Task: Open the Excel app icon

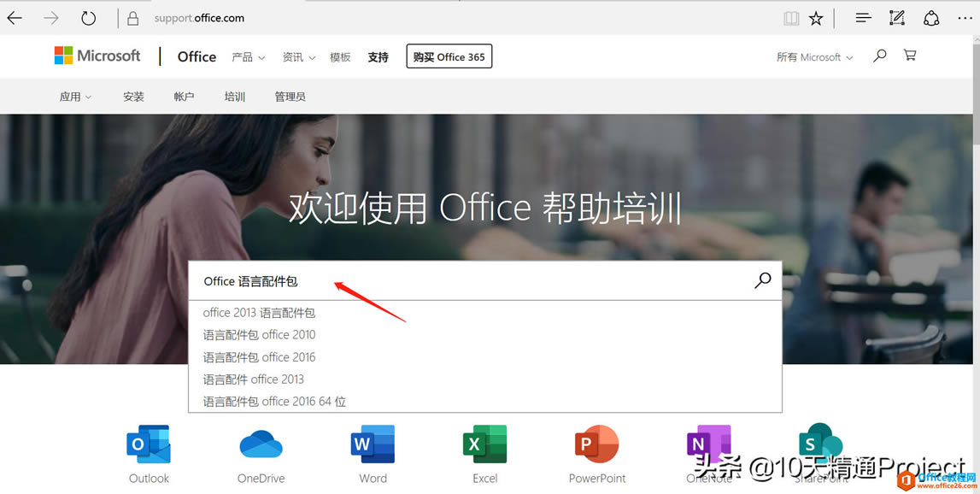Action: 485,444
